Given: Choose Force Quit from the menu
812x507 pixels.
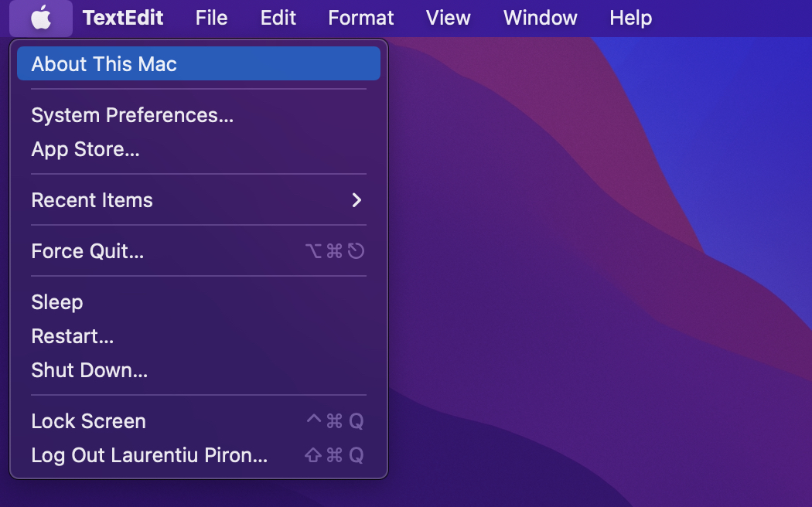Looking at the screenshot, I should click(x=87, y=251).
